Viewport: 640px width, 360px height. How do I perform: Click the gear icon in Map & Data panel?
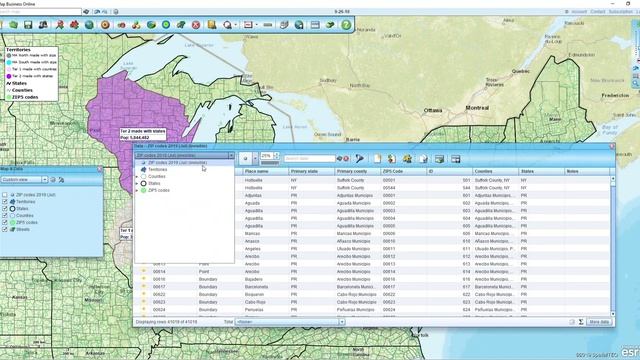[53, 180]
